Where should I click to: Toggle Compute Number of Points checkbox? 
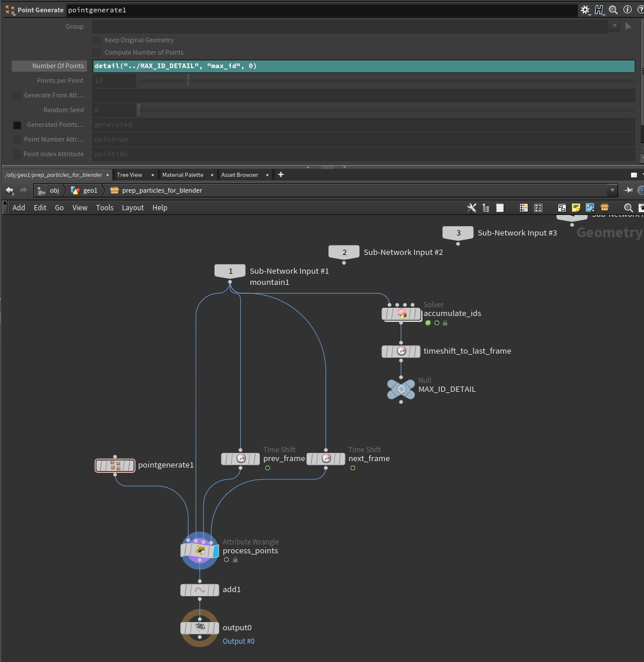tap(97, 53)
